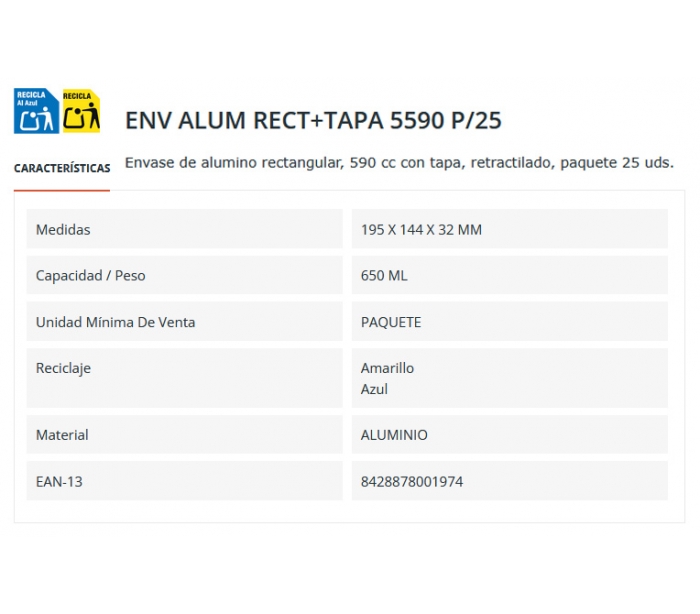Click the Azul recycling value
The image size is (700, 614).
point(374,389)
